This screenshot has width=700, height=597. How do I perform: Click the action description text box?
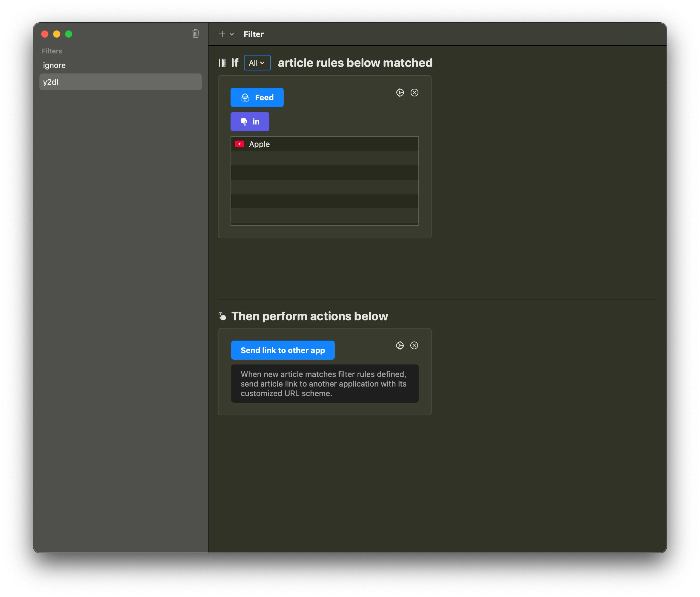(324, 384)
